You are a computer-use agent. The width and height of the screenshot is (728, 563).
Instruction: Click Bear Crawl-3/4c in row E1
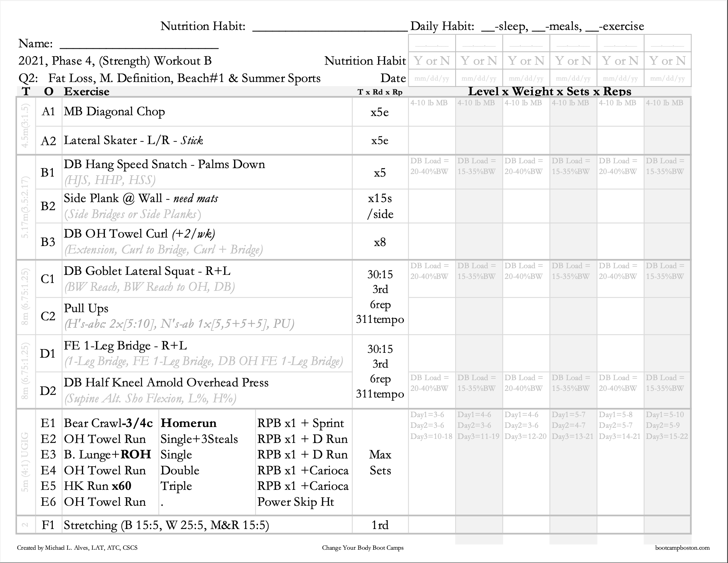coord(108,423)
